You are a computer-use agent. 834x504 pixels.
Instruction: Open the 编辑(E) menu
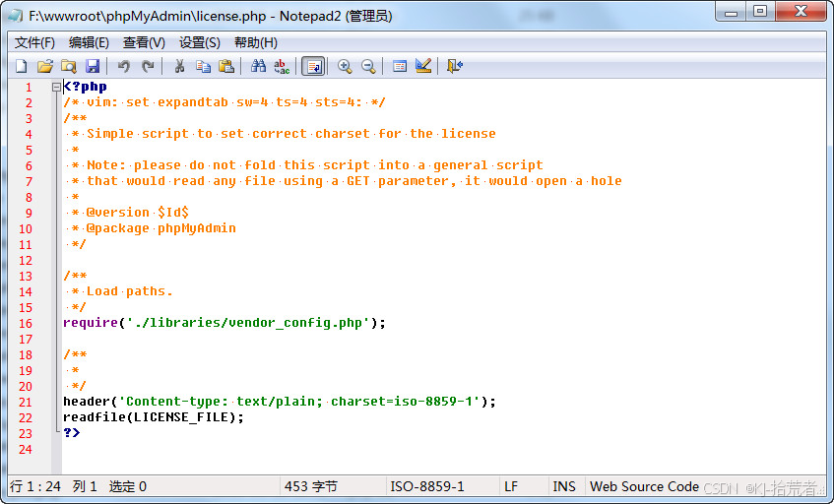coord(89,42)
